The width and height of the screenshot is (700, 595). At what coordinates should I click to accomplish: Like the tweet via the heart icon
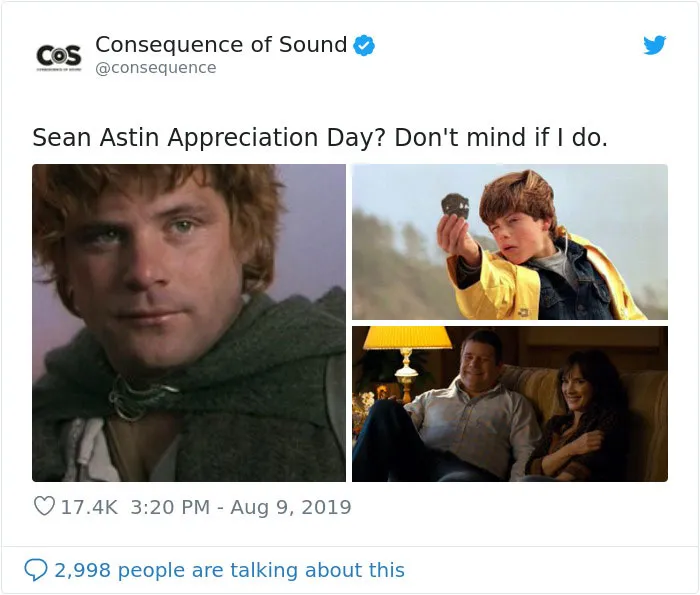pyautogui.click(x=44, y=506)
